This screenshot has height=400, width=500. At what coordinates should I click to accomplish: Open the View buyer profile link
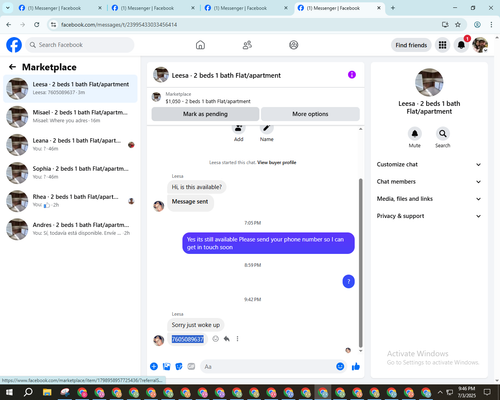coord(277,163)
